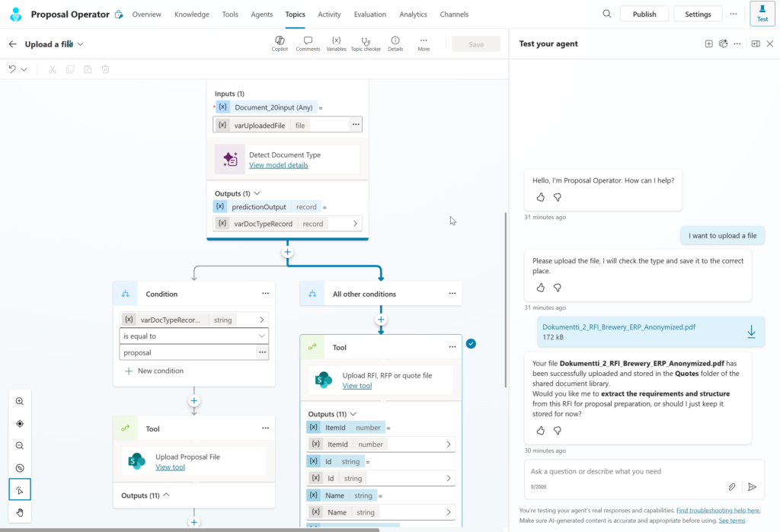Open the Topic checker tool
Screen dimensions: 780x532
point(366,43)
